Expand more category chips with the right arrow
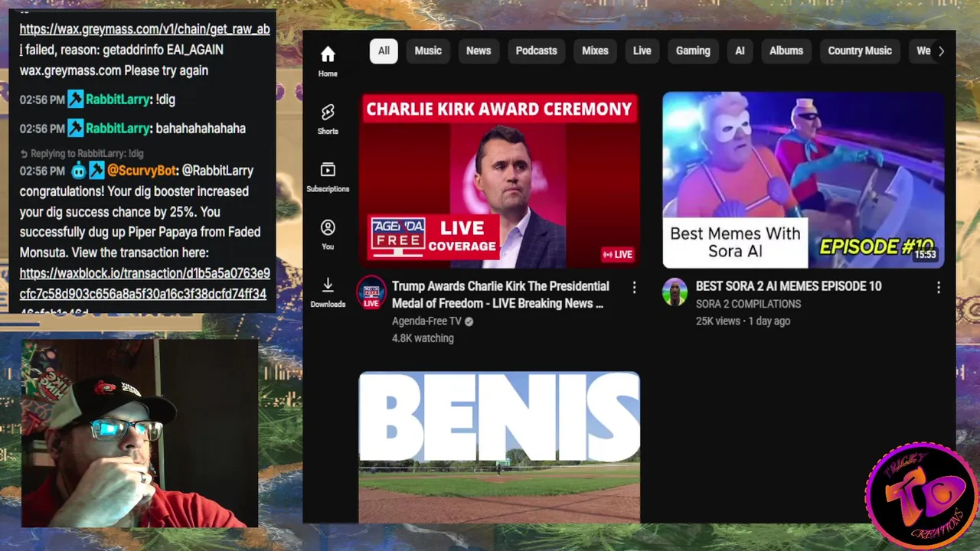This screenshot has width=980, height=551. click(941, 51)
